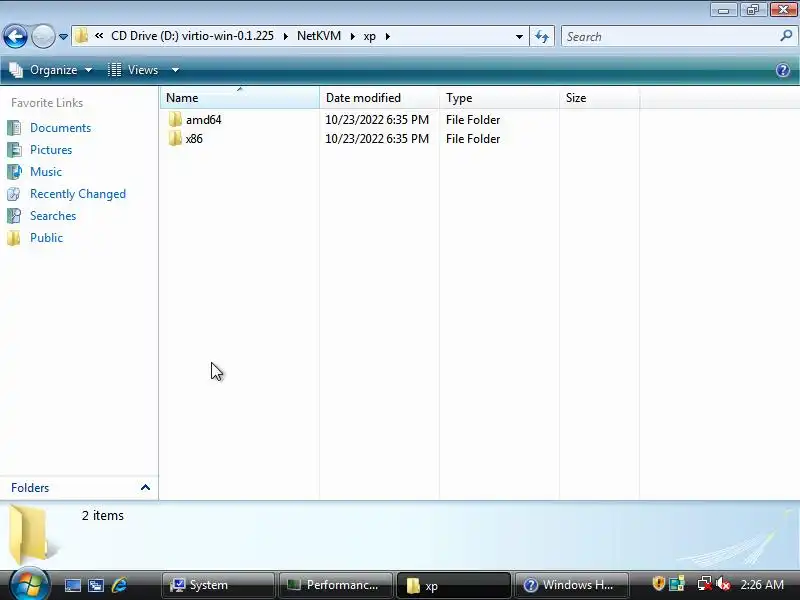Sort by Size column header
Screen dimensions: 800x600
tap(599, 97)
